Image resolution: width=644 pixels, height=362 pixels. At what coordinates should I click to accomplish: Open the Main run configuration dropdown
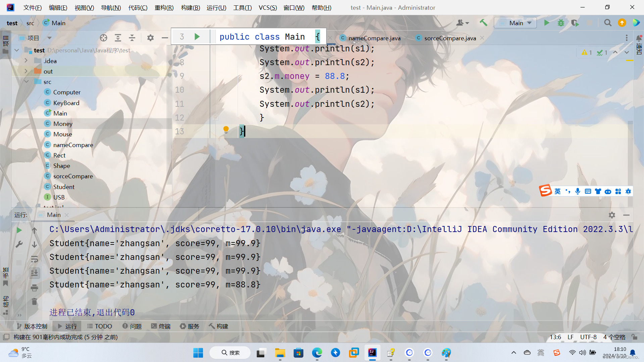(516, 23)
